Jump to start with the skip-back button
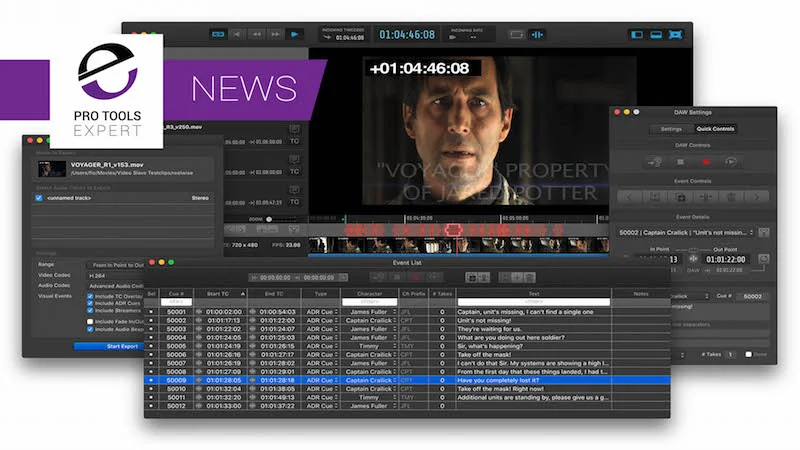 [237, 34]
